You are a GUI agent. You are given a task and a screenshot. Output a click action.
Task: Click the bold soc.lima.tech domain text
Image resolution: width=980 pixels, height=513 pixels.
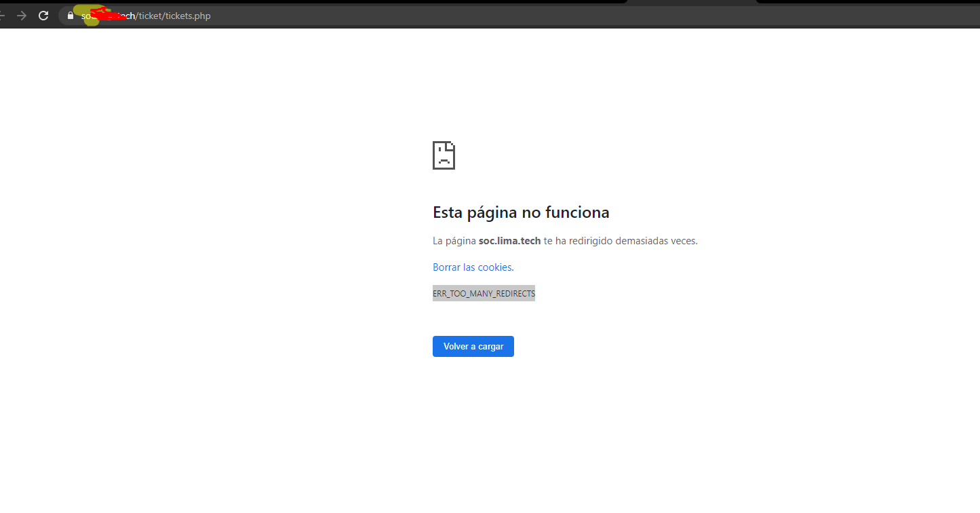509,241
